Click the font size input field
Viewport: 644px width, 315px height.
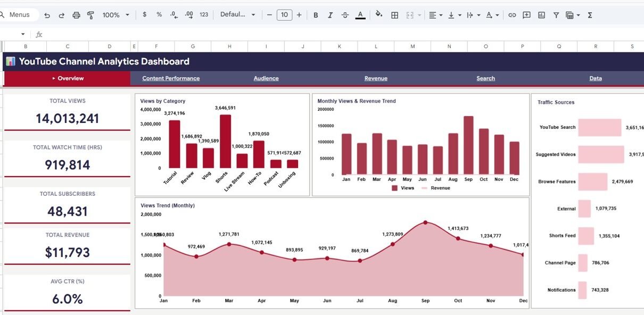click(284, 15)
